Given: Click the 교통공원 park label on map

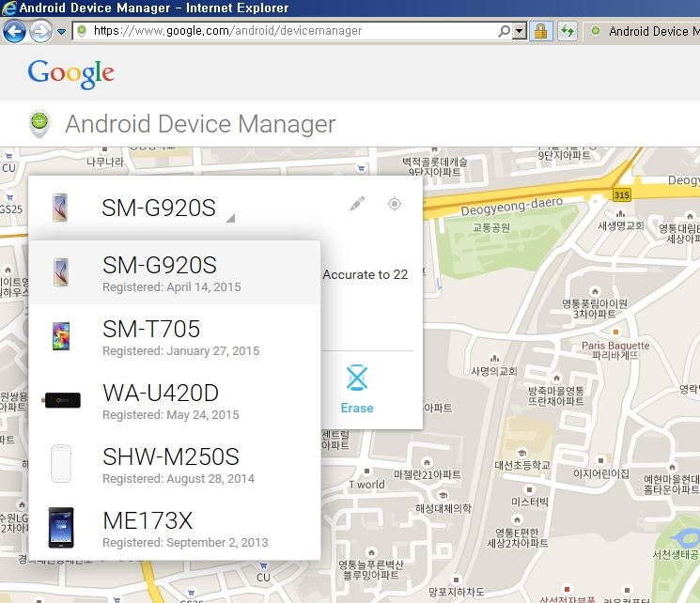Looking at the screenshot, I should pos(491,227).
